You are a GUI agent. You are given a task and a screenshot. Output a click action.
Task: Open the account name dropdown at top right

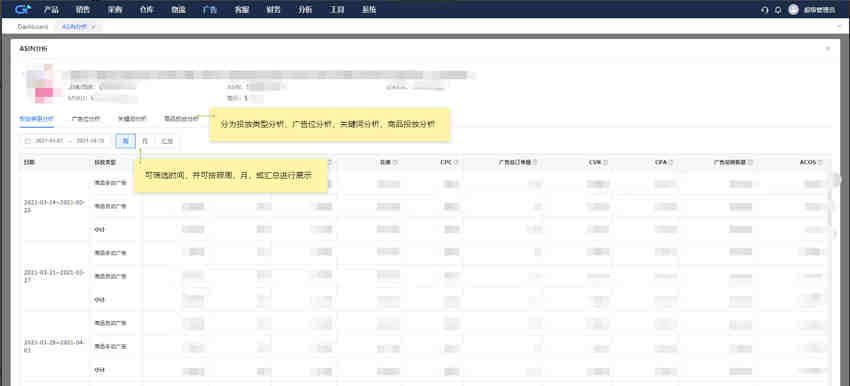pos(819,10)
